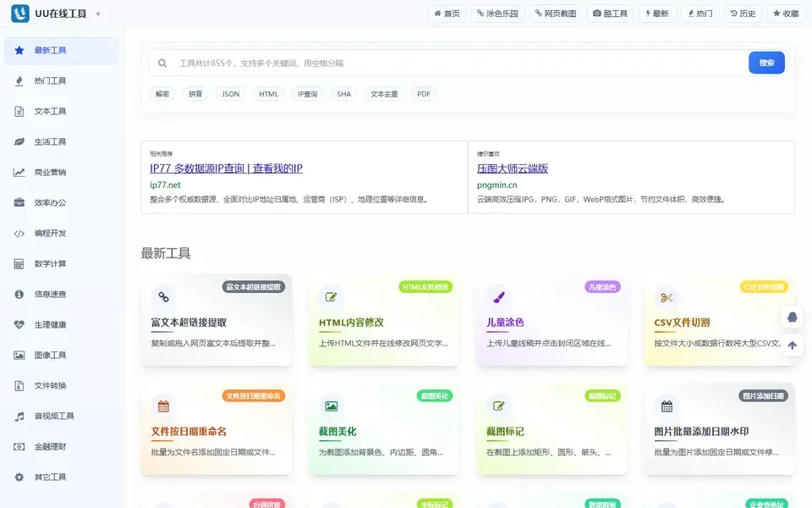
Task: Click the pngmin.cn address text
Action: pos(497,185)
